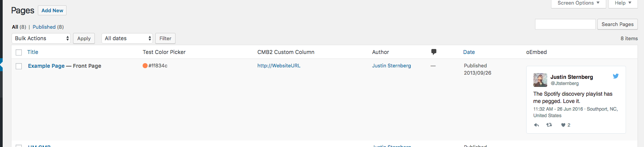The width and height of the screenshot is (644, 147).
Task: Expand the Screen Options panel
Action: coord(579,3)
